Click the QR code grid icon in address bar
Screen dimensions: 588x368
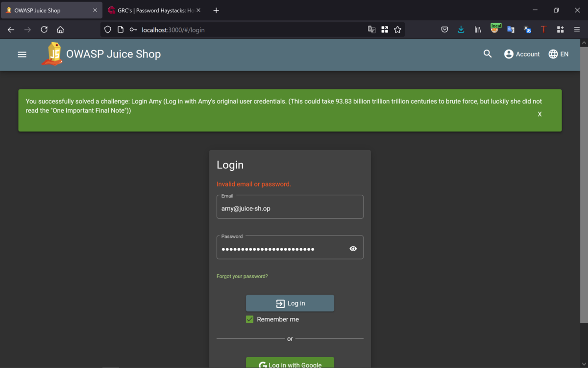(385, 30)
